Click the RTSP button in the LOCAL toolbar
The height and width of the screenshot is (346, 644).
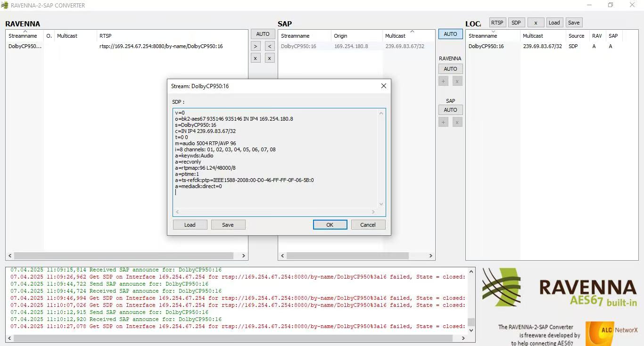coord(497,23)
